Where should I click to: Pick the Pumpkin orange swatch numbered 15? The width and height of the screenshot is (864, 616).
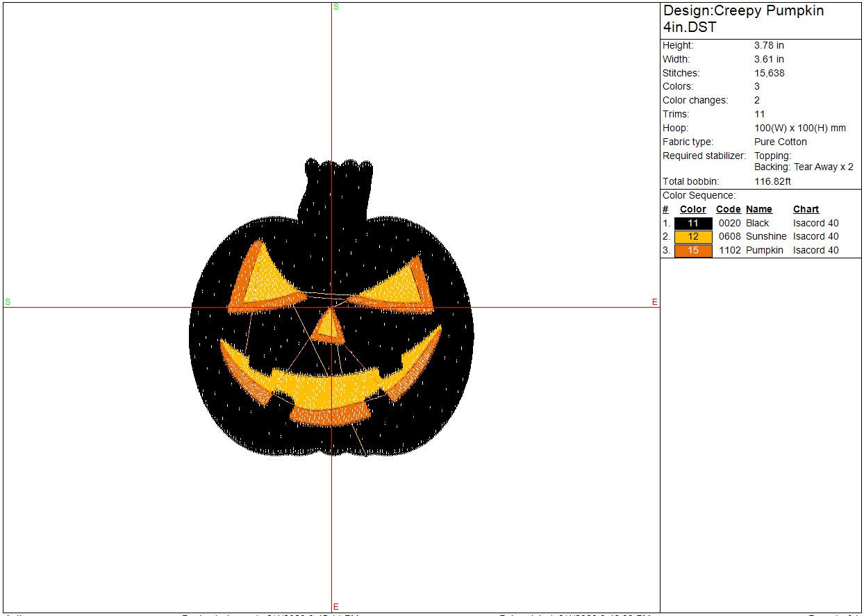[x=693, y=251]
